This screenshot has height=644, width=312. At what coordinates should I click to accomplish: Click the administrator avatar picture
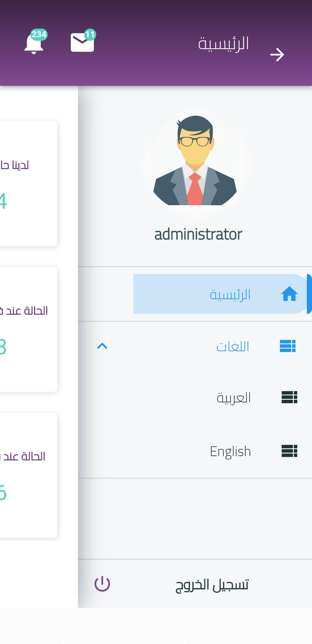(195, 160)
